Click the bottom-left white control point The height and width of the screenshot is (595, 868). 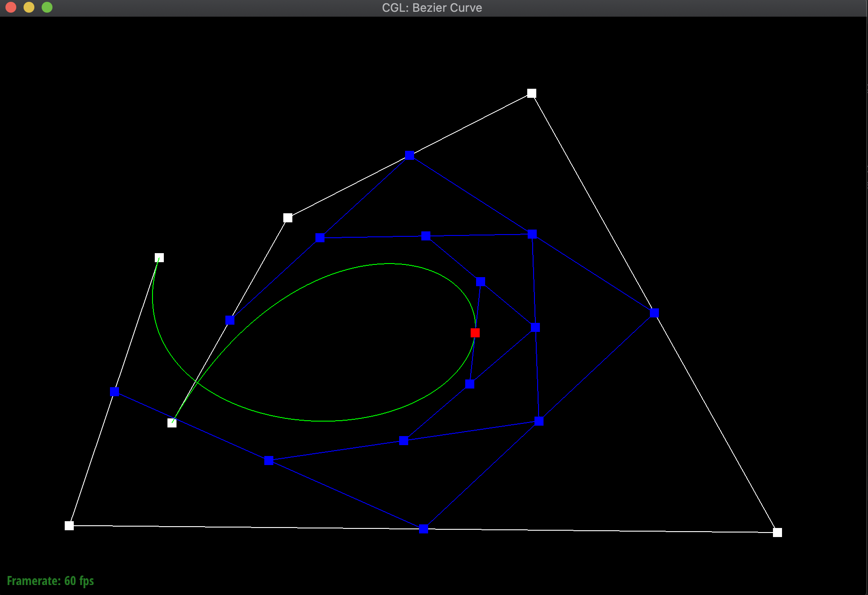tap(69, 525)
